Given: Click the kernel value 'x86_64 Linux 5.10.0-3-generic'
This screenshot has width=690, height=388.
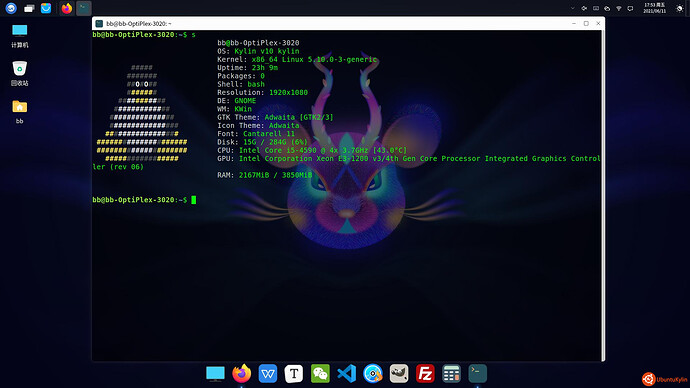Looking at the screenshot, I should (314, 59).
